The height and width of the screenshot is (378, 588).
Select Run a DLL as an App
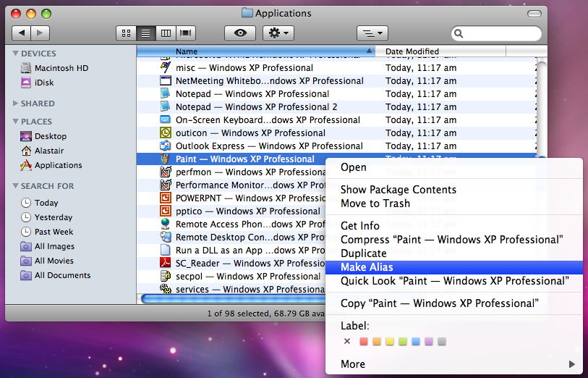click(x=231, y=251)
